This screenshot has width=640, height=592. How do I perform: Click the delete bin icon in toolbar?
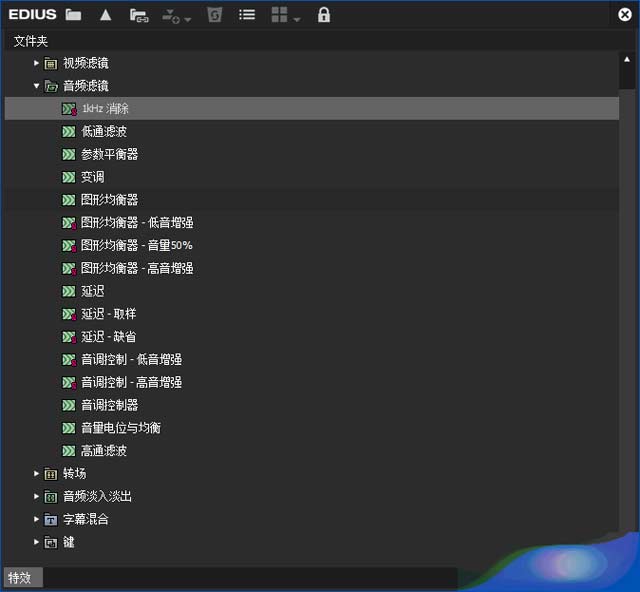click(215, 15)
